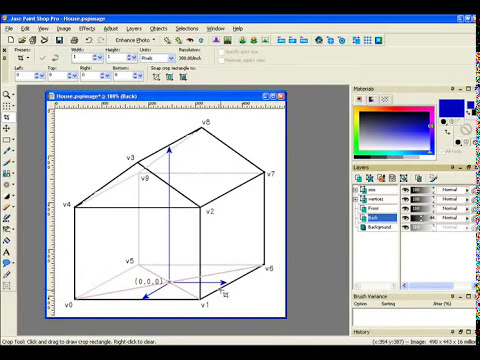Open the Width value dropdown arrow
This screenshot has height=360, width=480.
[x=100, y=58]
